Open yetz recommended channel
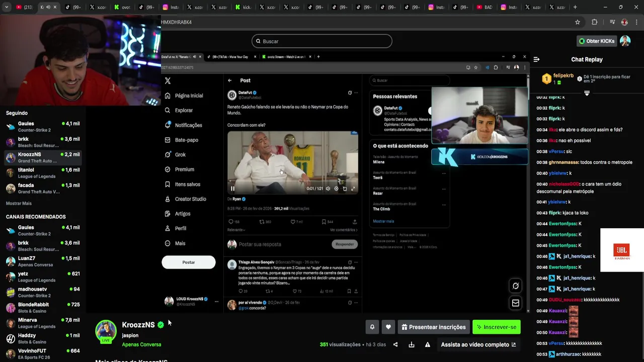Viewport: 644px width, 362px height. pyautogui.click(x=43, y=277)
